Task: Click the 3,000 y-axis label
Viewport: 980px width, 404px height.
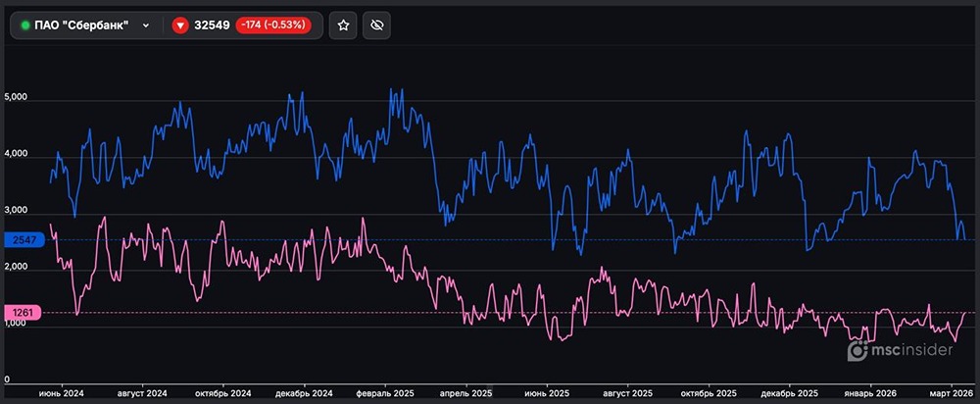Action: [x=15, y=212]
